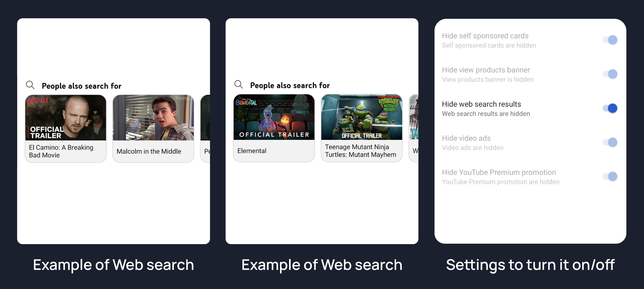Toggle Hide view products banner switch
Viewport: 644px width, 289px height.
click(x=610, y=74)
